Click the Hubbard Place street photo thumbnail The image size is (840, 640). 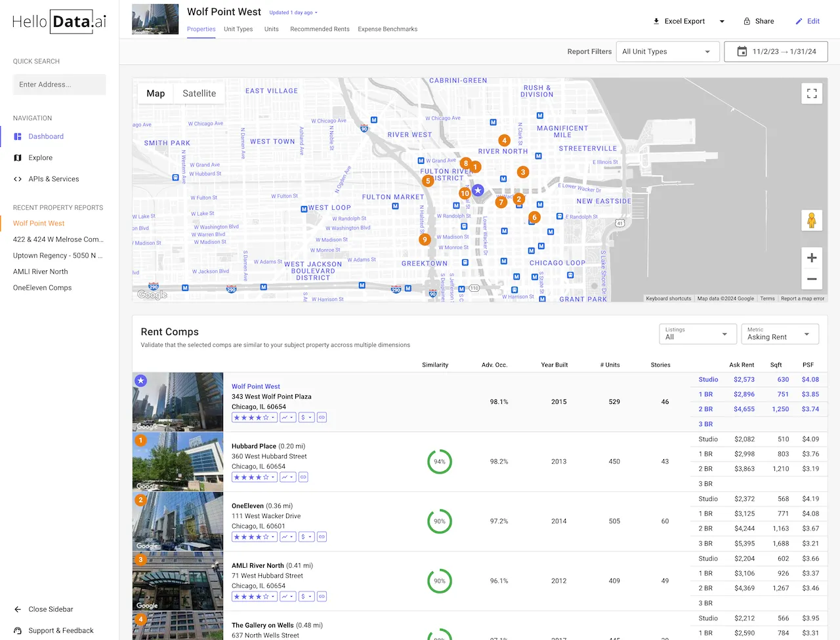click(x=178, y=462)
